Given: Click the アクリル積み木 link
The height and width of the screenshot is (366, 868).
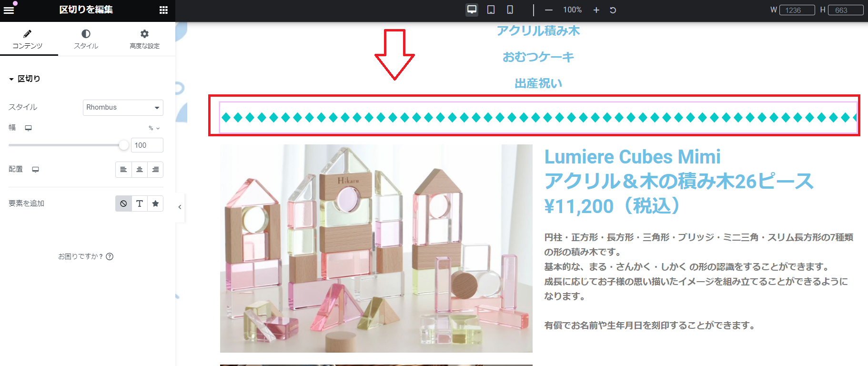Looking at the screenshot, I should point(538,30).
